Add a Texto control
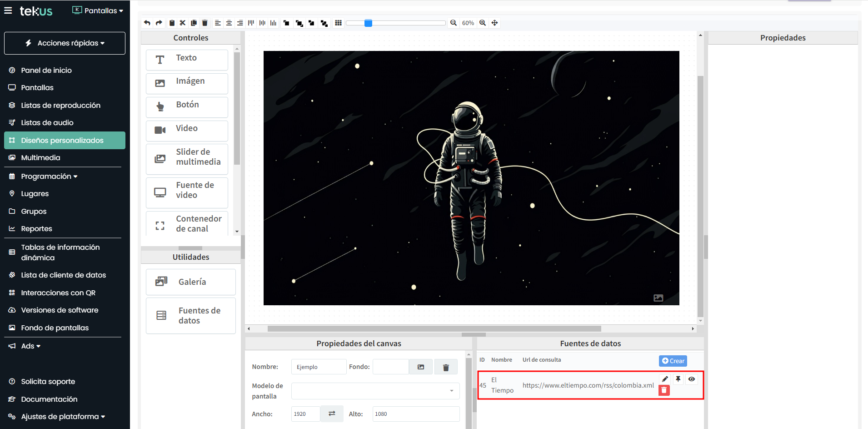The width and height of the screenshot is (868, 429). point(187,59)
